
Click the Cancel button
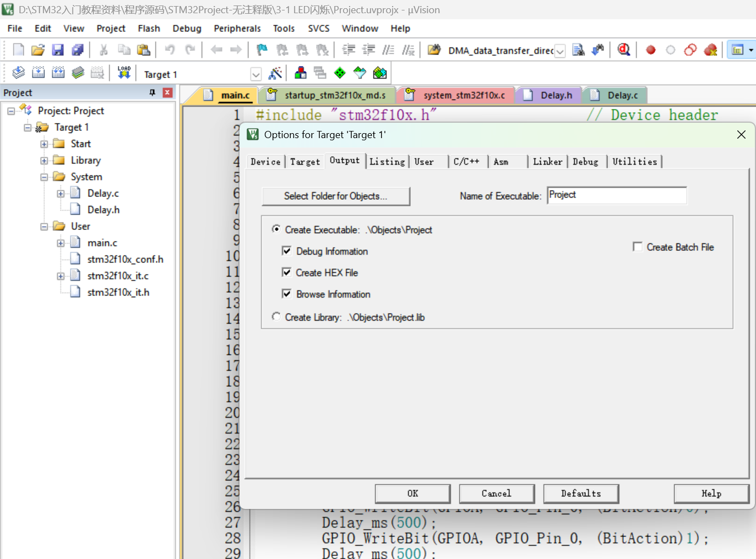point(497,494)
